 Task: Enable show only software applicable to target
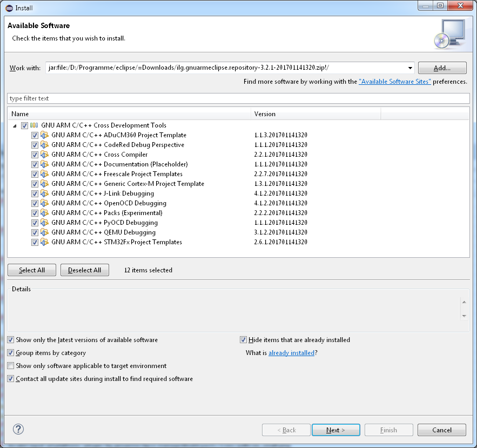click(x=11, y=366)
